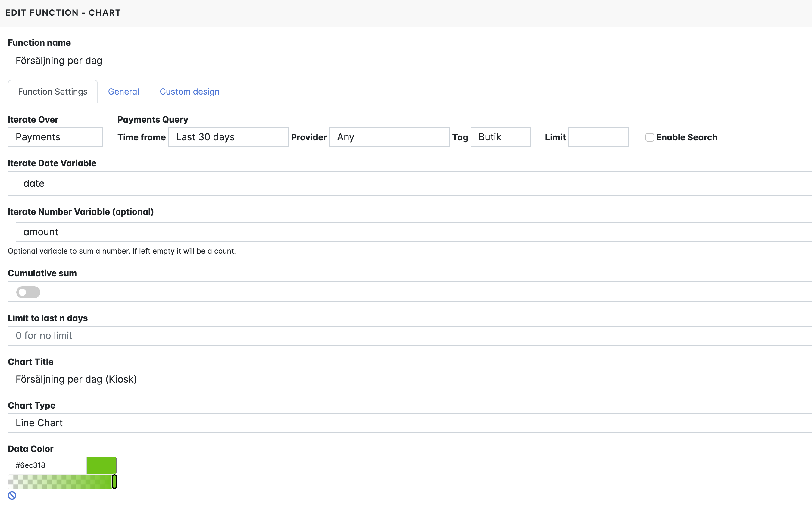Switch to the General tab

123,92
